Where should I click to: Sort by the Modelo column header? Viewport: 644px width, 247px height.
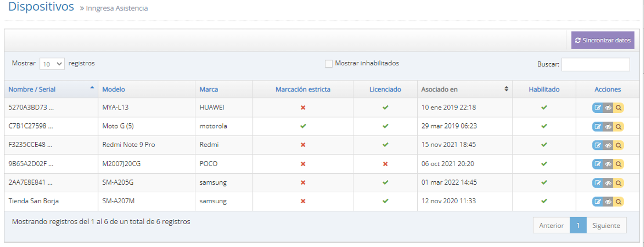114,89
